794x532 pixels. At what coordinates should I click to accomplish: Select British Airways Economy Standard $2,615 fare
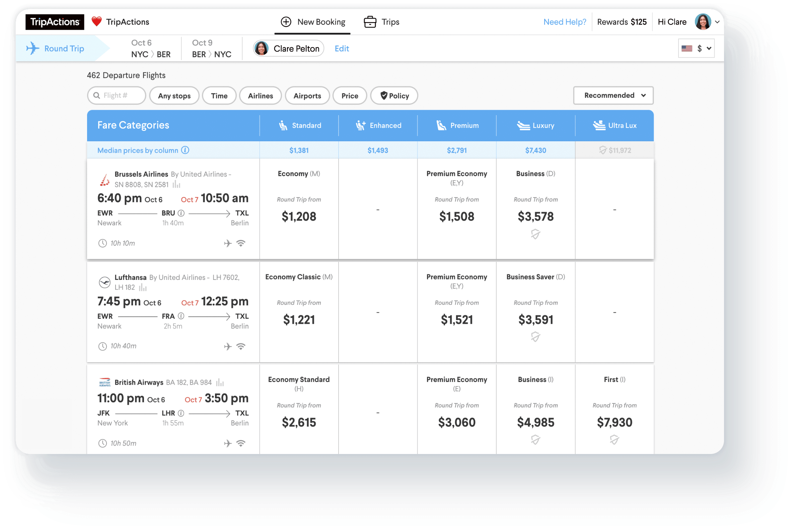coord(299,410)
